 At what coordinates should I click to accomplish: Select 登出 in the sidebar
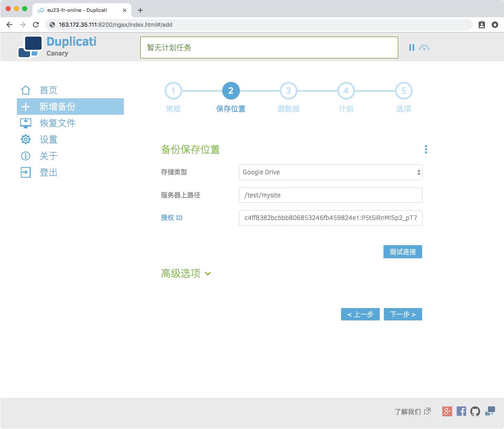point(48,172)
